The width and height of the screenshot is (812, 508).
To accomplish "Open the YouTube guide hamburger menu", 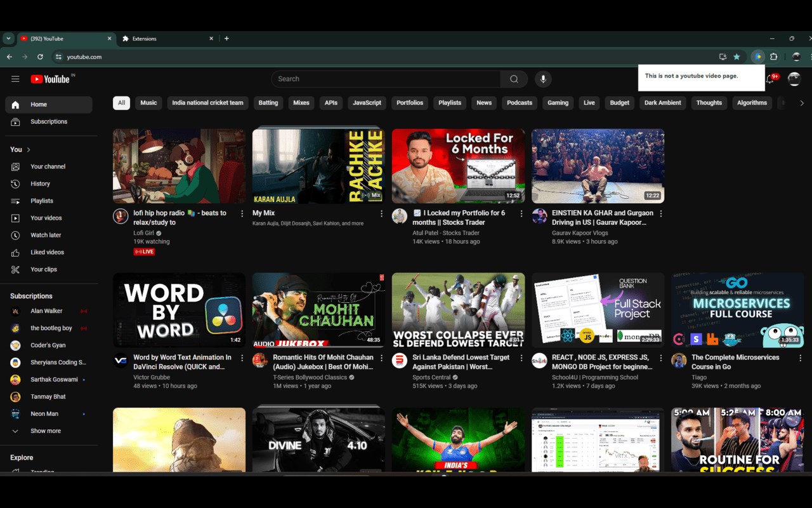I will coord(15,79).
